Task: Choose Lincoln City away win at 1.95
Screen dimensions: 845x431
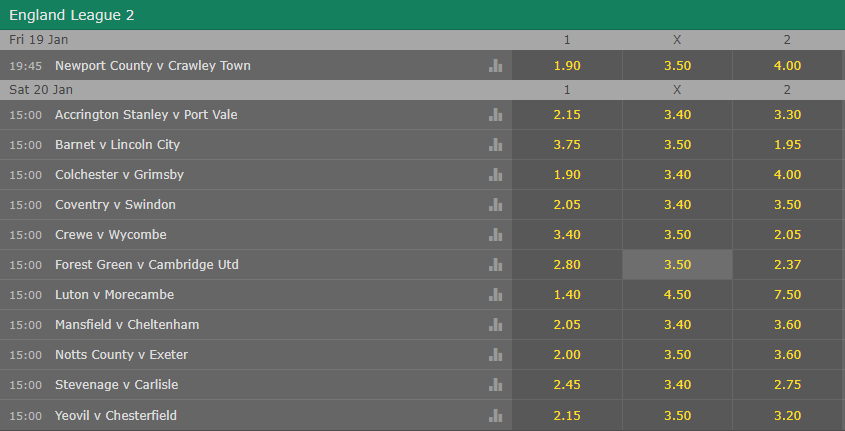Action: tap(787, 145)
